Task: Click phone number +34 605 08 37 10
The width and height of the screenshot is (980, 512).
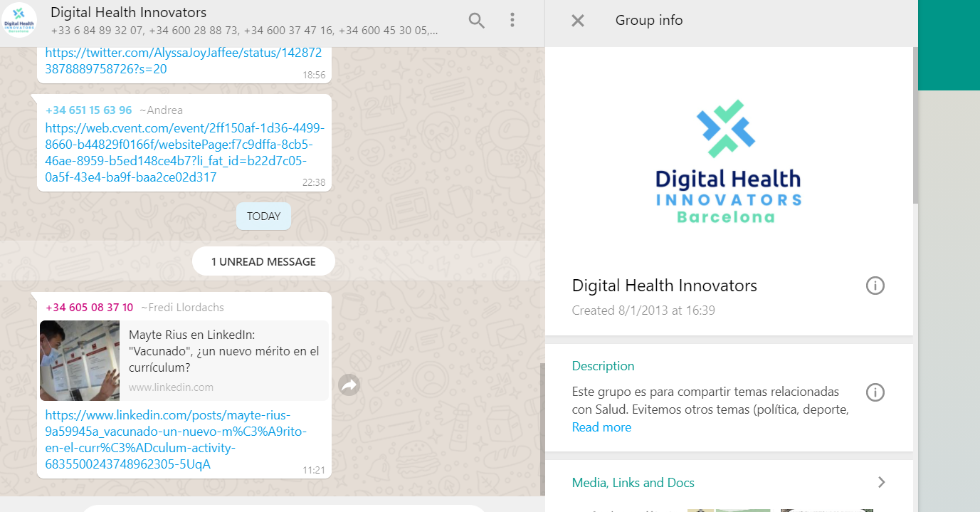Action: (89, 308)
